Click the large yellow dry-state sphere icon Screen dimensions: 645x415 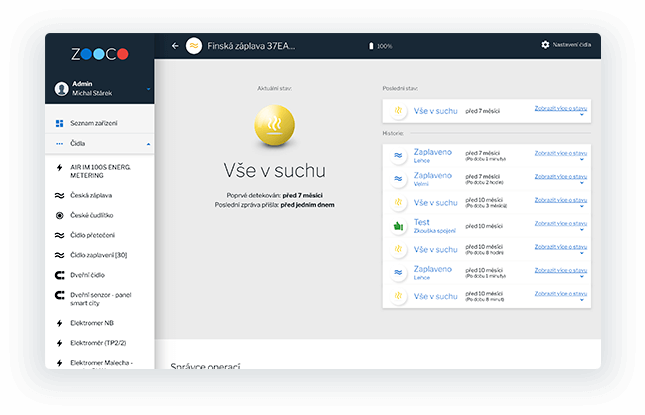(x=274, y=125)
